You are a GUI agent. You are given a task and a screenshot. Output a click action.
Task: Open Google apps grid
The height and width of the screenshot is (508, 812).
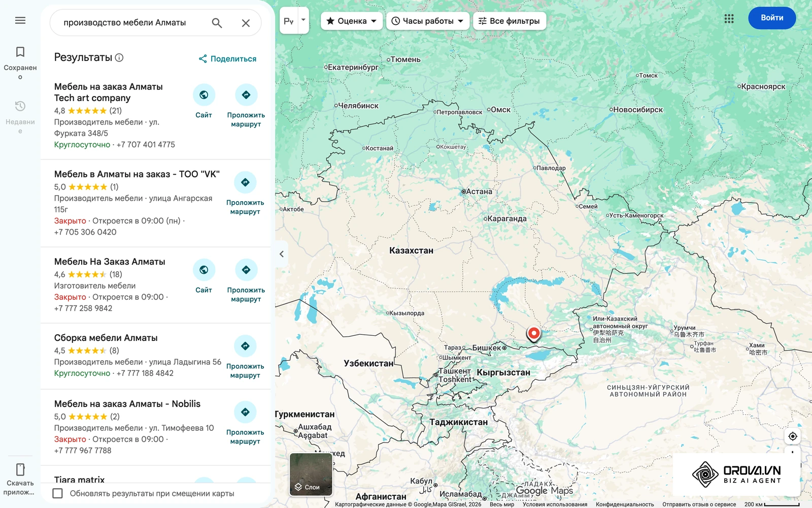tap(729, 19)
